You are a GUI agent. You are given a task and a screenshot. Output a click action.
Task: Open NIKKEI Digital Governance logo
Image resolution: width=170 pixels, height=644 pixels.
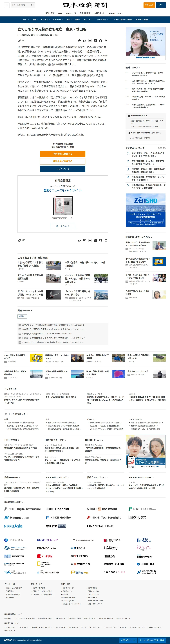(x=22, y=509)
